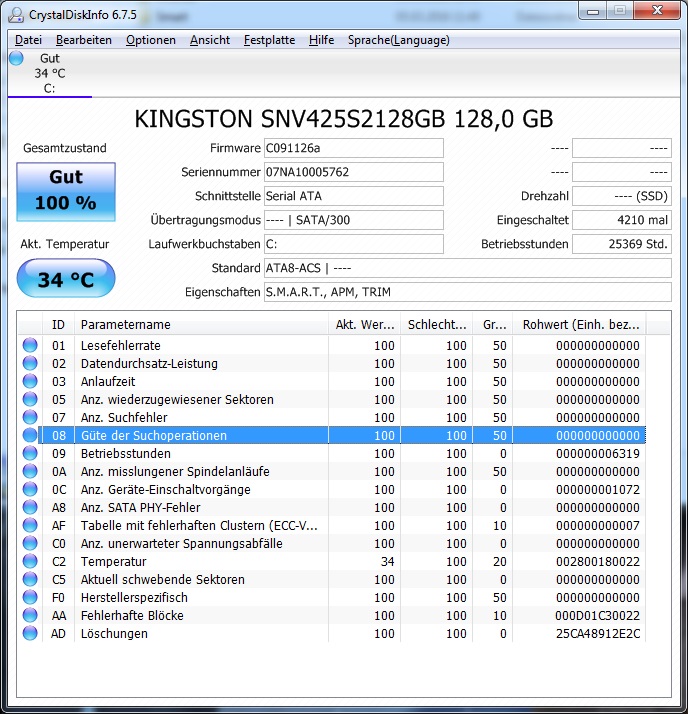Click status orb of row 03 Anlaufzeit

[30, 381]
